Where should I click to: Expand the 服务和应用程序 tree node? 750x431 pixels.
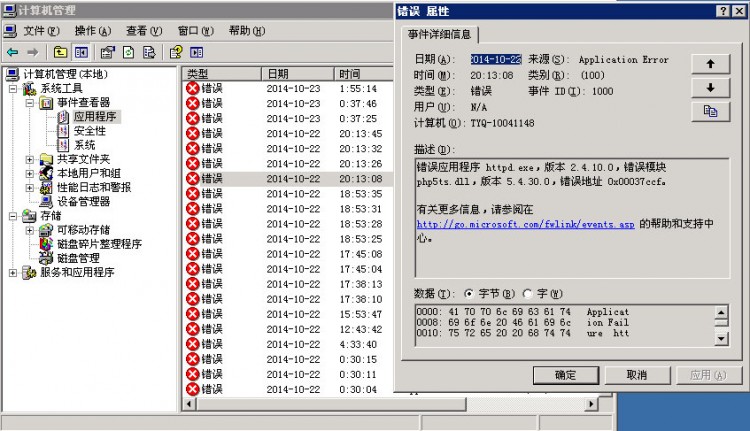[13, 273]
